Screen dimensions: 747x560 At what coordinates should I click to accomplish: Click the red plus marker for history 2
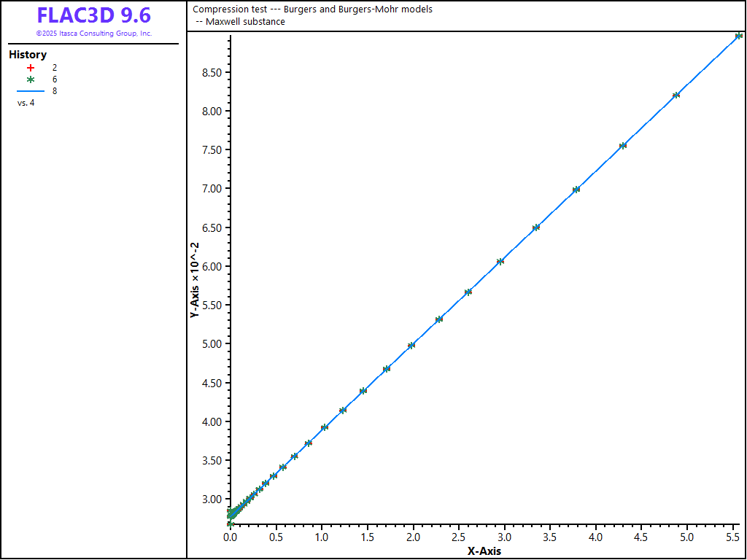coord(31,67)
